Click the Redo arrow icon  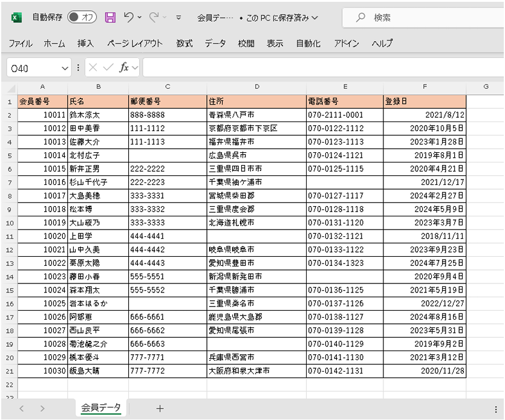tap(154, 18)
